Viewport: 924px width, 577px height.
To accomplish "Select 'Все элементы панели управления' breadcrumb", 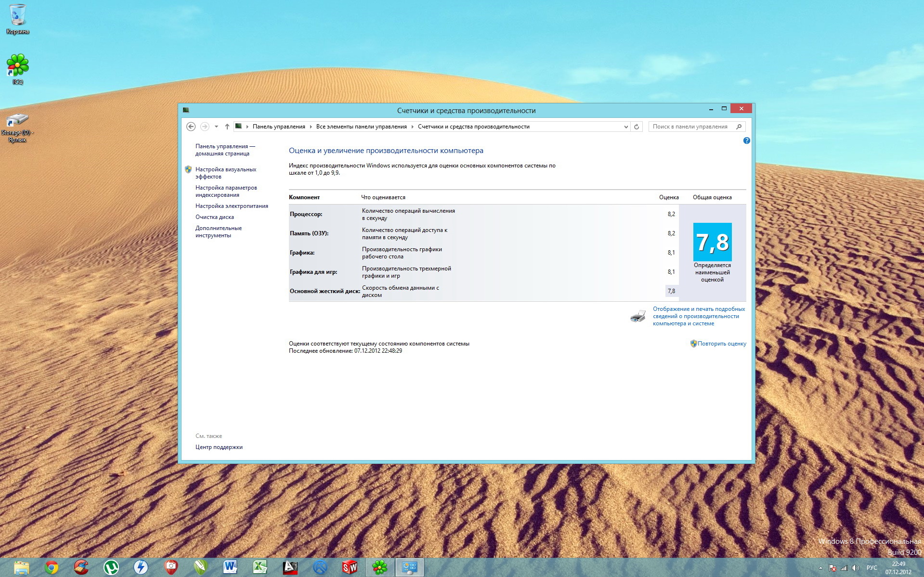I will 361,127.
